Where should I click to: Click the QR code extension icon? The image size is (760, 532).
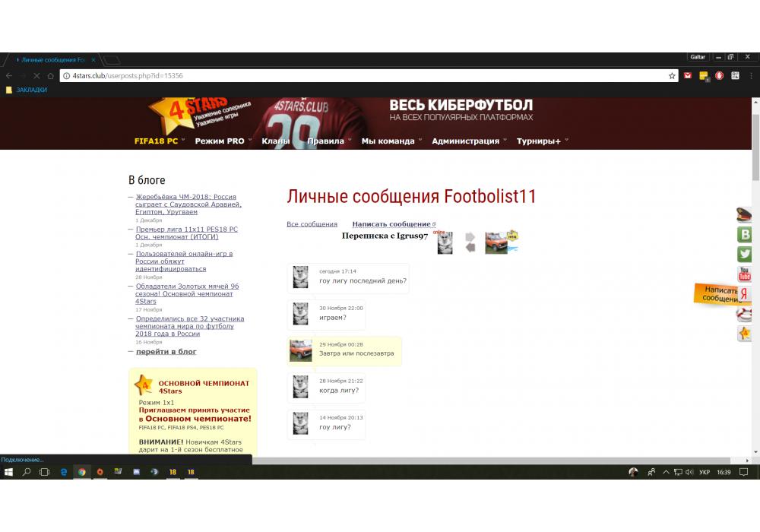click(735, 76)
